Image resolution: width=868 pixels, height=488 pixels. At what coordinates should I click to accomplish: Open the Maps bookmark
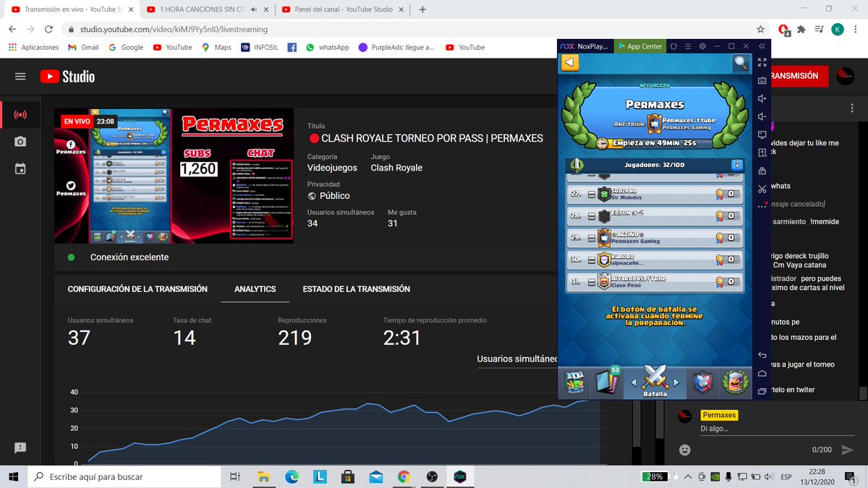tap(216, 48)
